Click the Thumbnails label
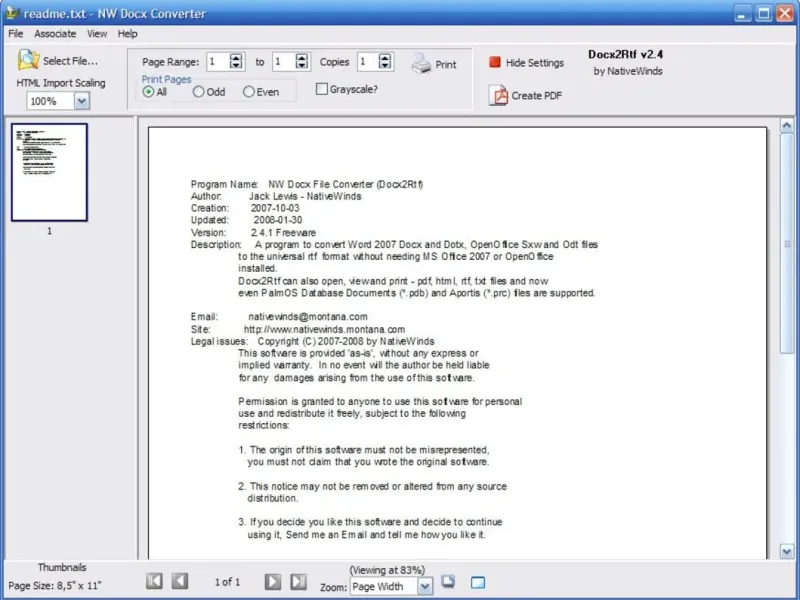 tap(62, 567)
